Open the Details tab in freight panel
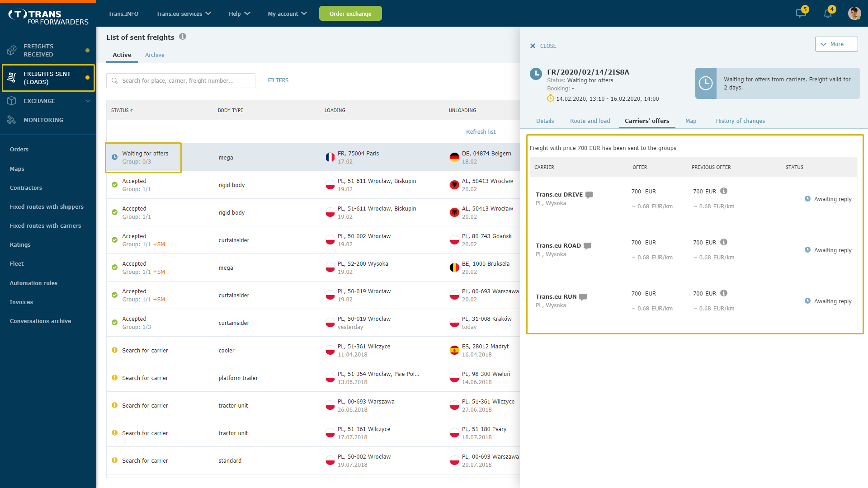Screen dimensions: 868x488 tap(545, 121)
